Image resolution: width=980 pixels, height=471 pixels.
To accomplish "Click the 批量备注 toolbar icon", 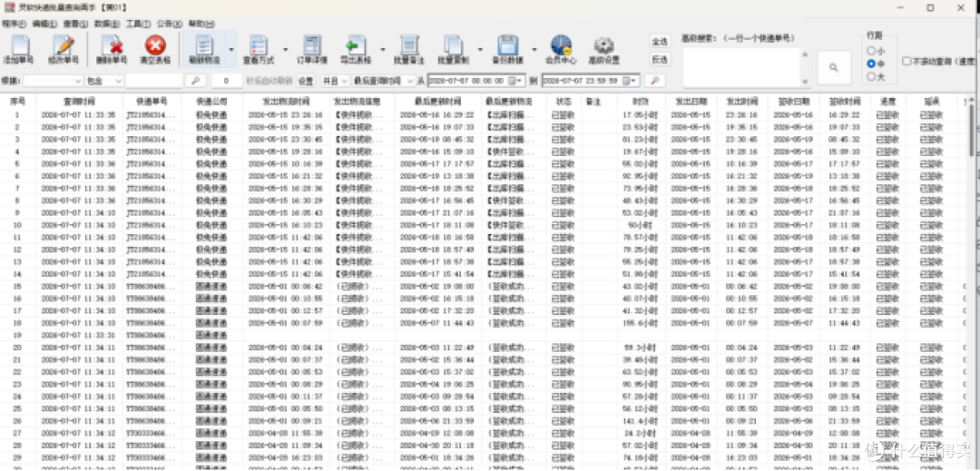I will (x=409, y=49).
